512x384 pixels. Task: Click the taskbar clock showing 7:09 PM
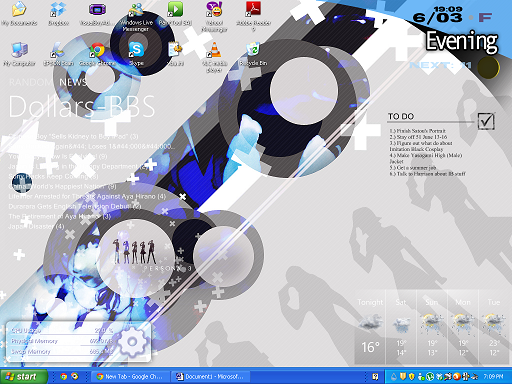click(493, 377)
